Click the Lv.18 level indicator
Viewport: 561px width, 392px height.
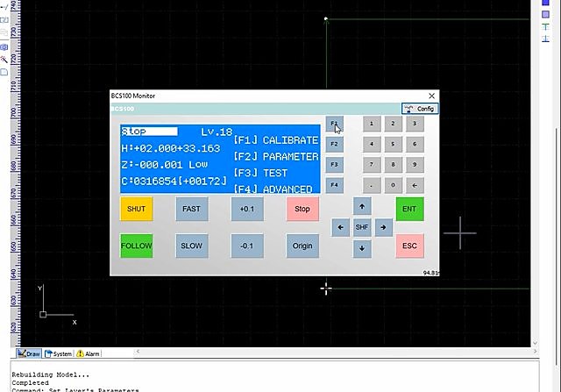click(217, 132)
